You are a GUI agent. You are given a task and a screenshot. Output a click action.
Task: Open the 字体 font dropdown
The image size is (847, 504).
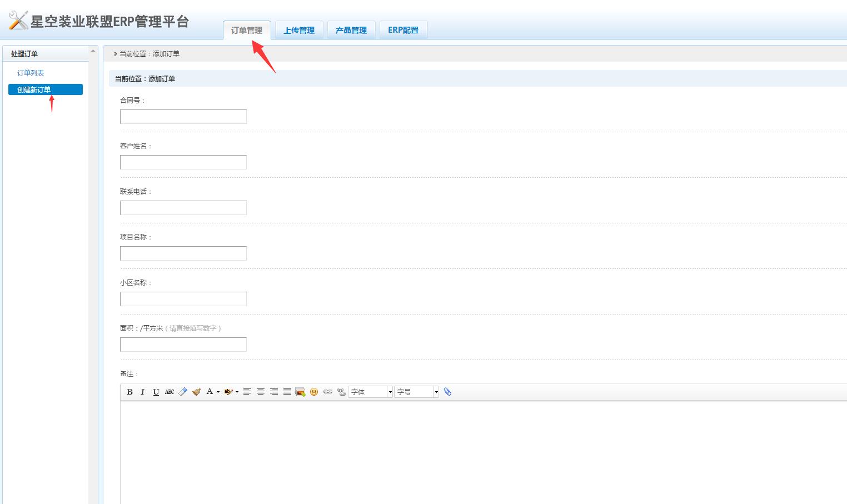(x=370, y=392)
